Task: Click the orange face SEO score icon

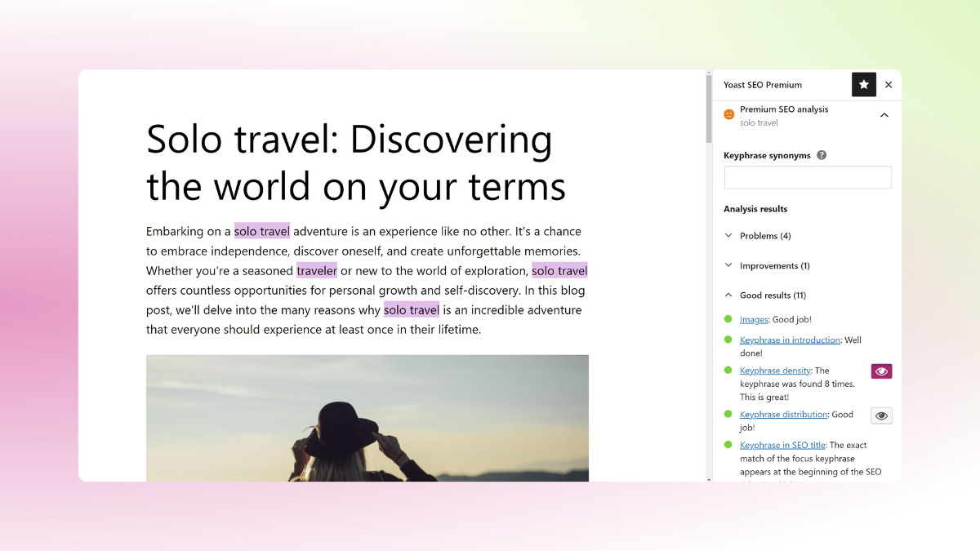Action: [x=729, y=115]
